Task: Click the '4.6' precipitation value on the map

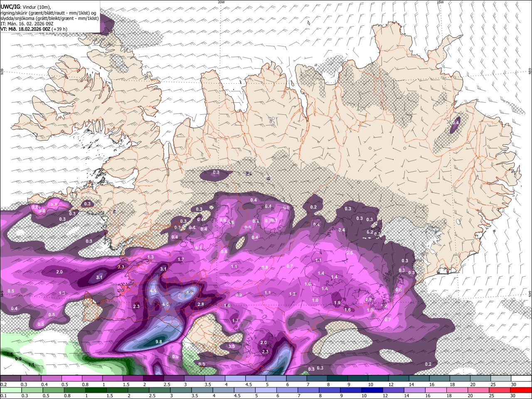Action: [x=165, y=304]
